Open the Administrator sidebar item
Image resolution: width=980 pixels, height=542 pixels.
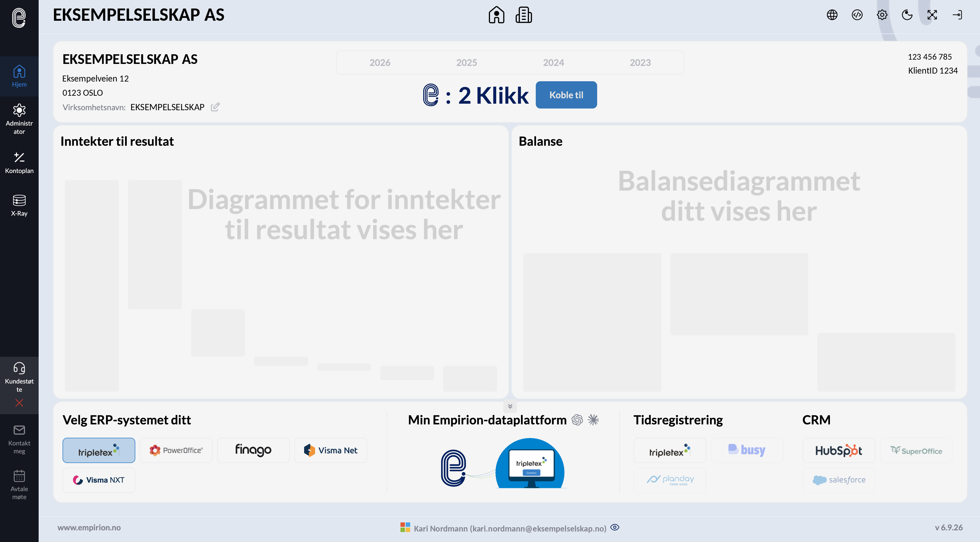point(19,119)
